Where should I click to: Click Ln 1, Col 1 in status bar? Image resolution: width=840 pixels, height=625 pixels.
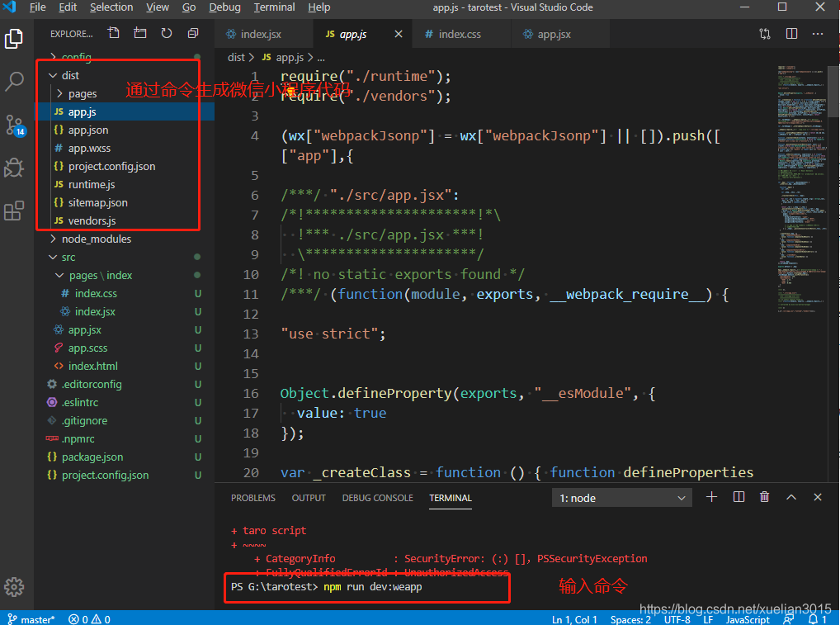(574, 619)
